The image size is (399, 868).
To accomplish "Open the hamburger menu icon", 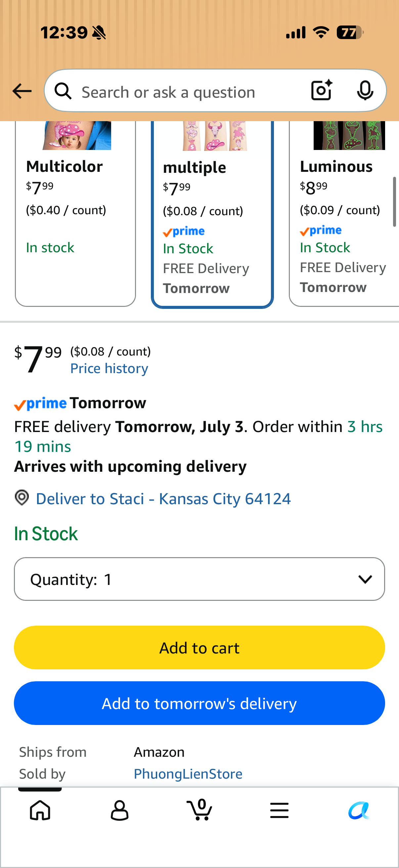I will pyautogui.click(x=279, y=810).
